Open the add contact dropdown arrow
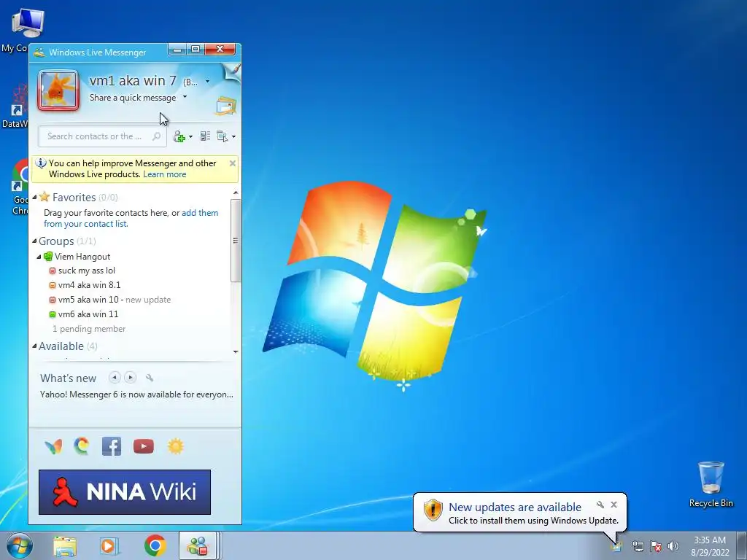The image size is (747, 560). tap(190, 137)
